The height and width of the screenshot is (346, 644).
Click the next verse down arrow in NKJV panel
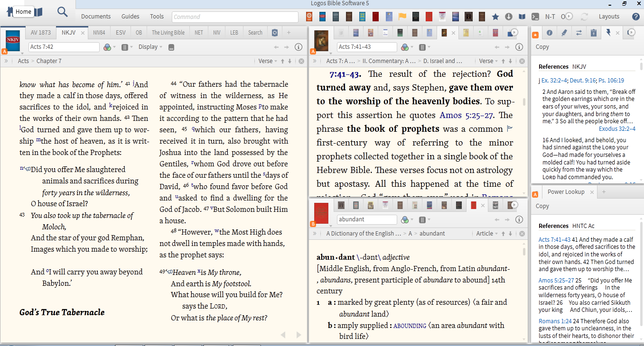(x=289, y=61)
